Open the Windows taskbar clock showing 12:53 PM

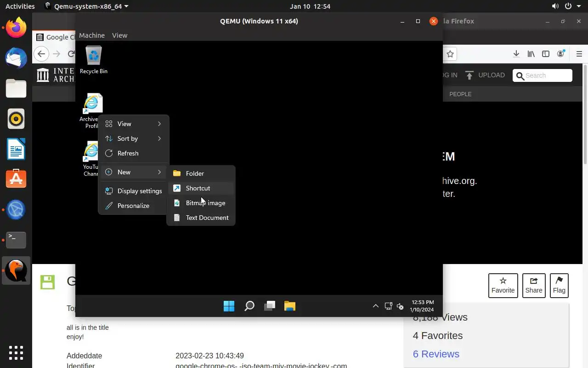(422, 306)
